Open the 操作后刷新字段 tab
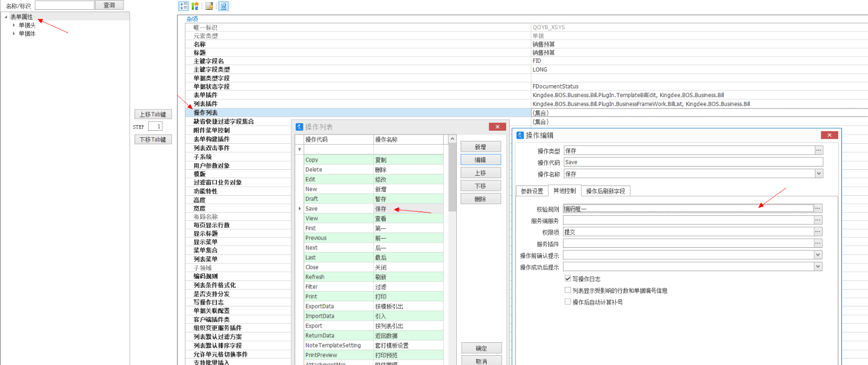This screenshot has height=365, width=868. pos(605,191)
